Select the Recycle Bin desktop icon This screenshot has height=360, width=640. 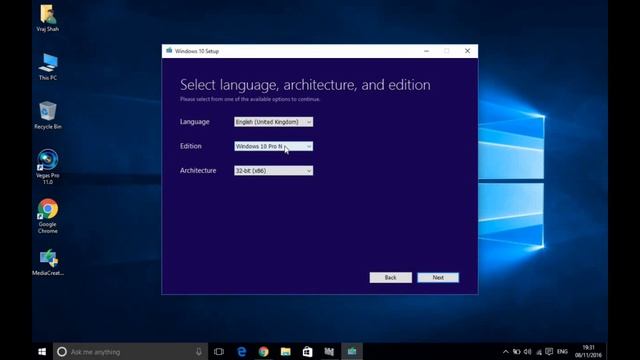(48, 115)
